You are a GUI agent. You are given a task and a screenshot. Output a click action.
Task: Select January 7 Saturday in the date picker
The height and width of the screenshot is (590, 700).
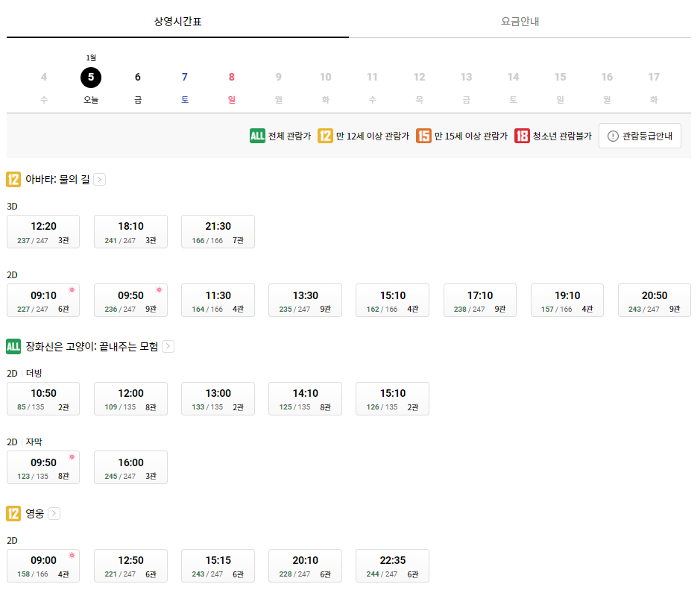click(184, 77)
